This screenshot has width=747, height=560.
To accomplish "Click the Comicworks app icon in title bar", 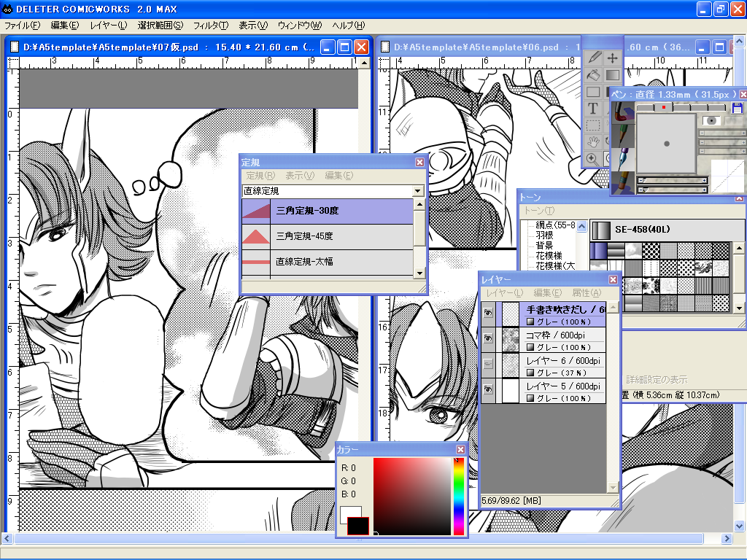I will coord(7,9).
